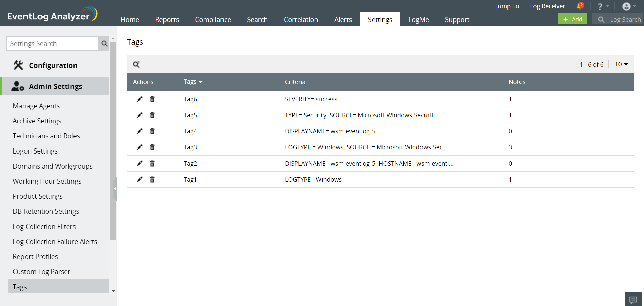Click the 'LOGTYPE= Windows' criteria cell
The height and width of the screenshot is (306, 644).
click(313, 179)
